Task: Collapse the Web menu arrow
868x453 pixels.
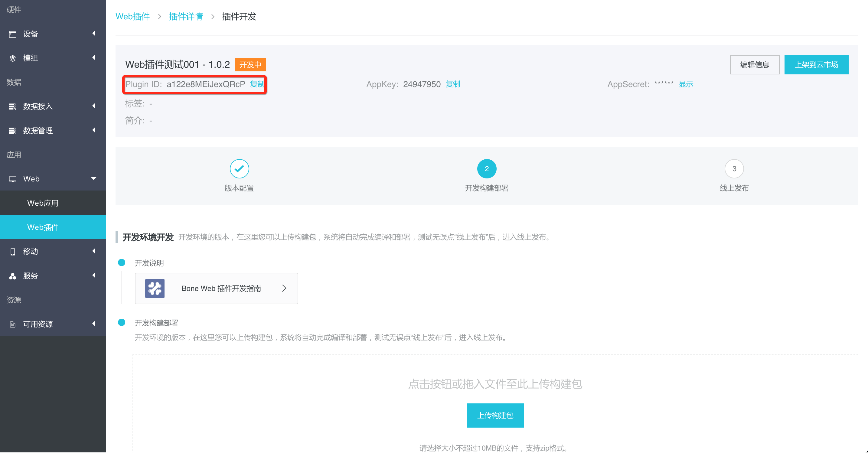Action: (94, 178)
